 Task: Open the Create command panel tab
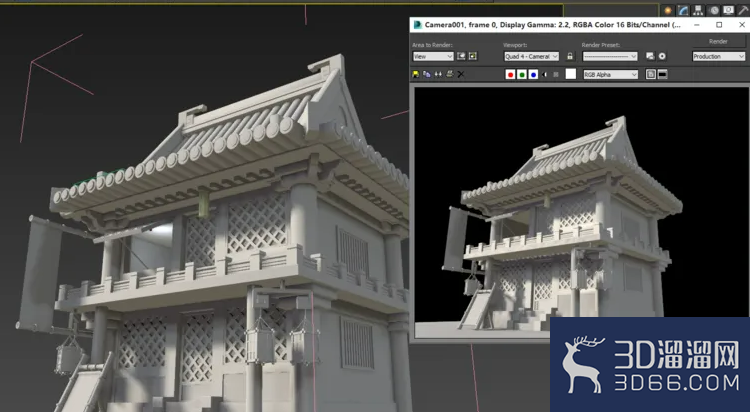click(x=668, y=10)
